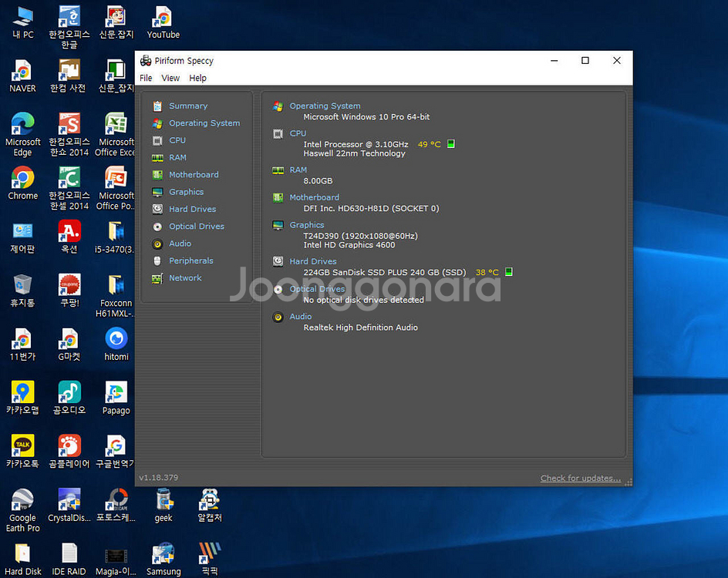Click the green hard drive temperature indicator
The width and height of the screenshot is (728, 578).
click(509, 272)
